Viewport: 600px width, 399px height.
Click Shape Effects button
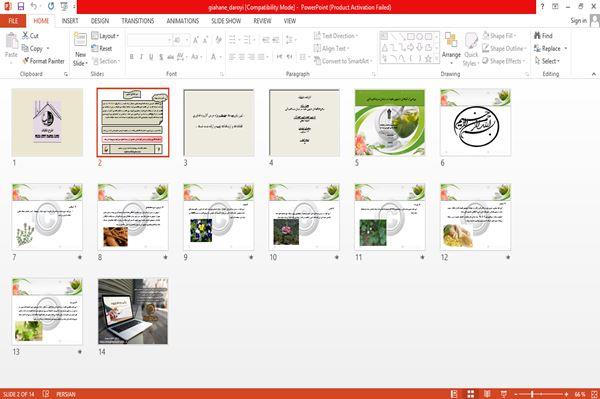504,61
